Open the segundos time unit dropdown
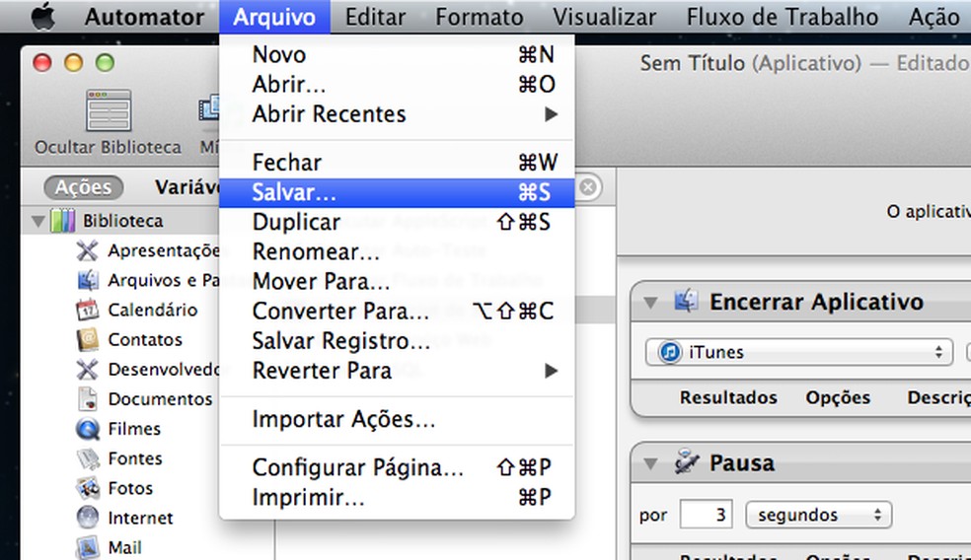 [818, 515]
